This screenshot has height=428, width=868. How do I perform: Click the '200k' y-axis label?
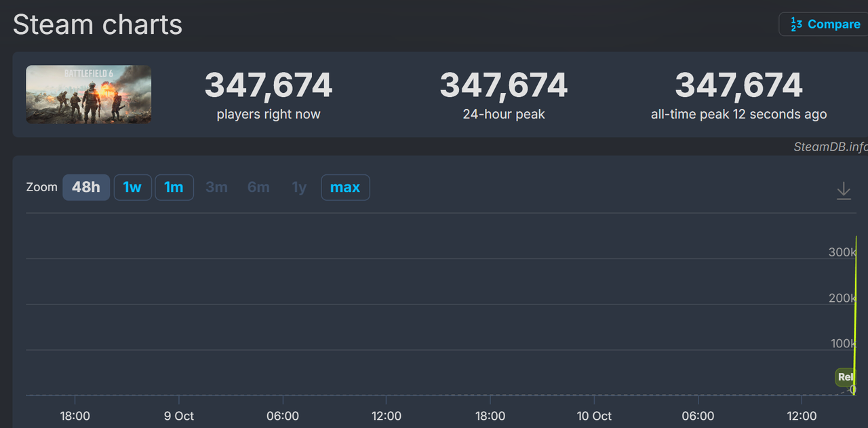point(843,298)
